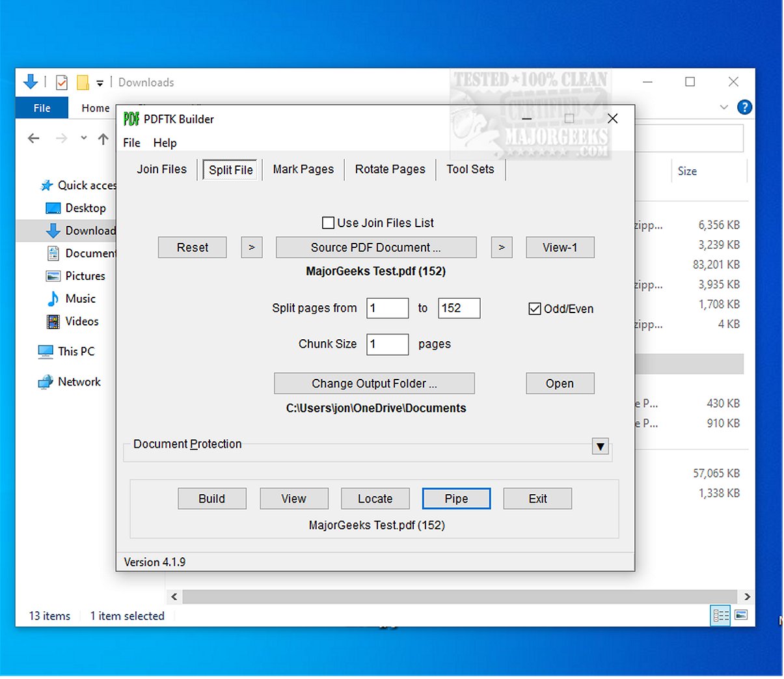Image resolution: width=784 pixels, height=679 pixels.
Task: Switch to details view icon in status bar
Action: pyautogui.click(x=721, y=615)
